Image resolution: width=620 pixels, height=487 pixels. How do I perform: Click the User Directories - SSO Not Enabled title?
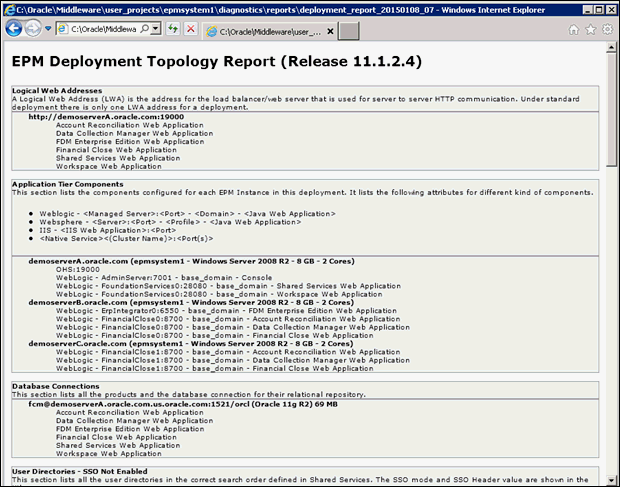80,472
